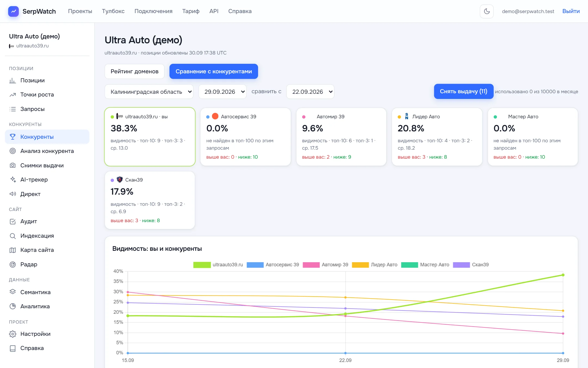Open Позиции in sidebar
Image resolution: width=588 pixels, height=368 pixels.
coord(47,80)
